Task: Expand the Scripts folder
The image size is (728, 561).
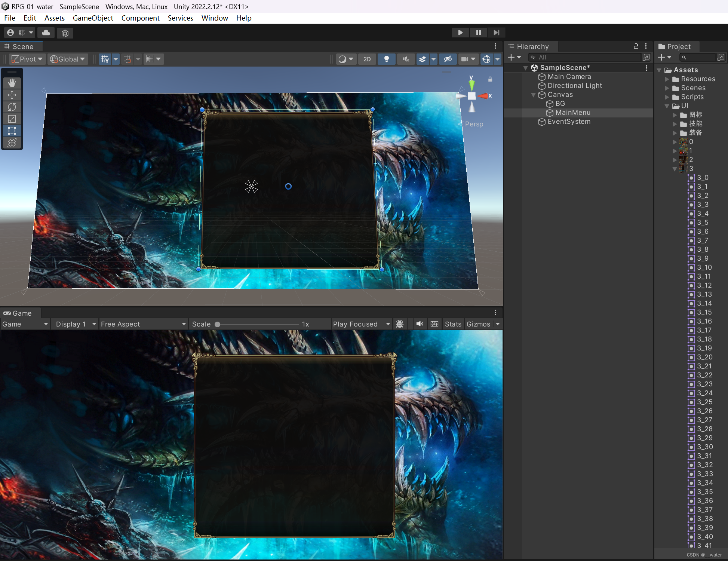Action: tap(667, 97)
